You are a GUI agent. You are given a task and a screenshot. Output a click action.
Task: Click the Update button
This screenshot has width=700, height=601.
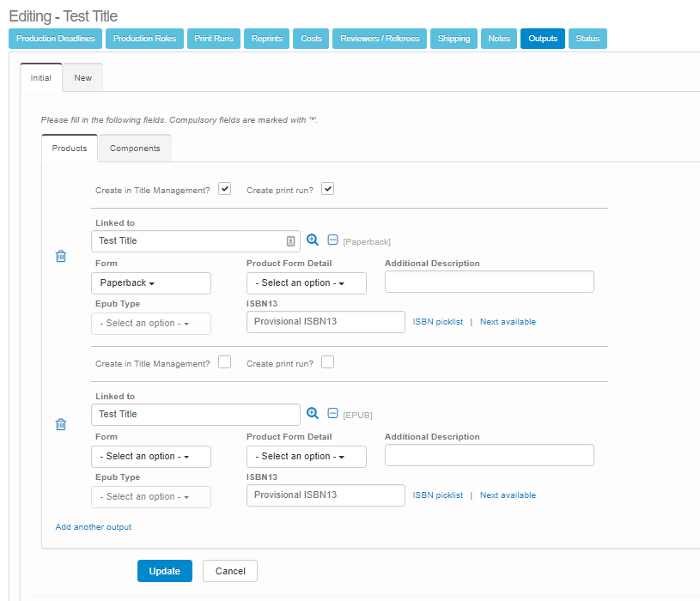pos(164,571)
